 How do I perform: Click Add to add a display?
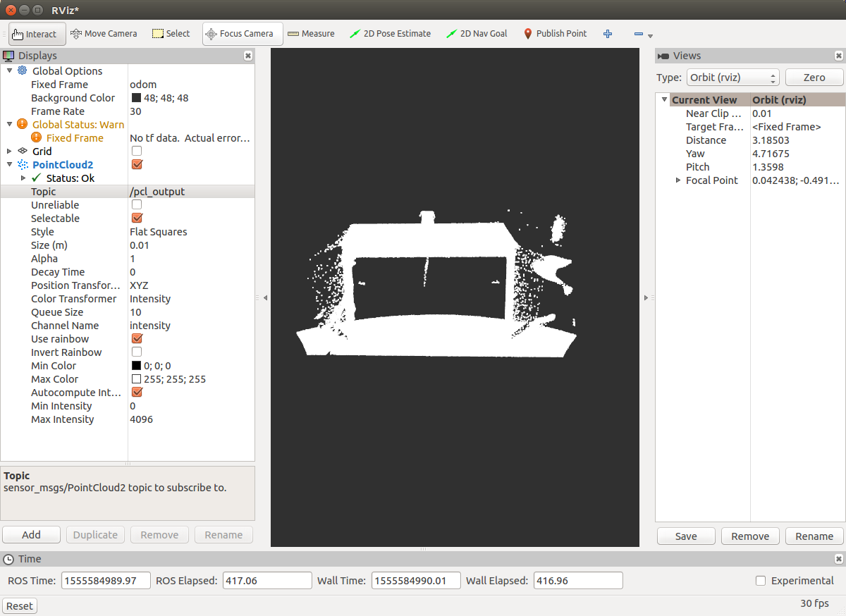coord(32,535)
